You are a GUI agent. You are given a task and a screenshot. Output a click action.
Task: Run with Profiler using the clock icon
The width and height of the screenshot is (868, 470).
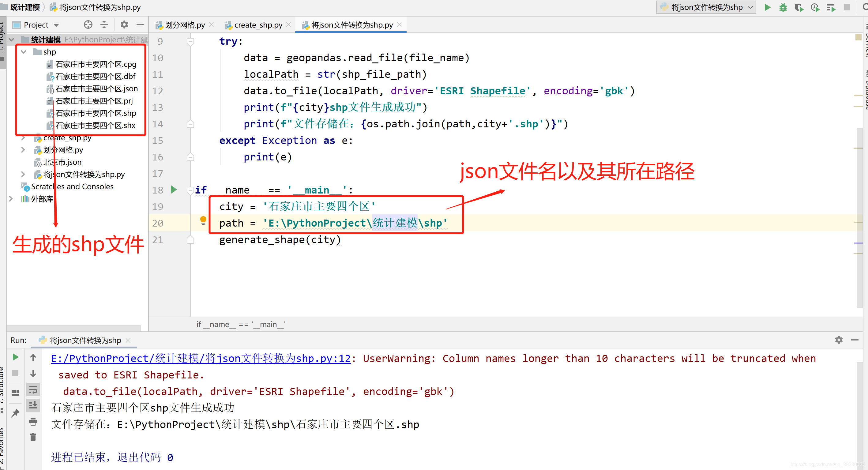(x=815, y=7)
